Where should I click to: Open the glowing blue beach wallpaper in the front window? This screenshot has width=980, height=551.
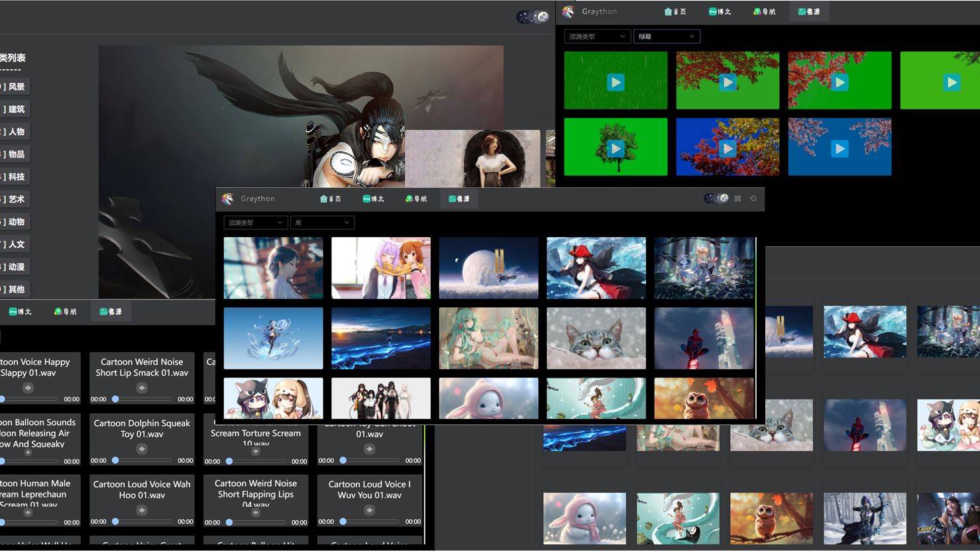(381, 338)
